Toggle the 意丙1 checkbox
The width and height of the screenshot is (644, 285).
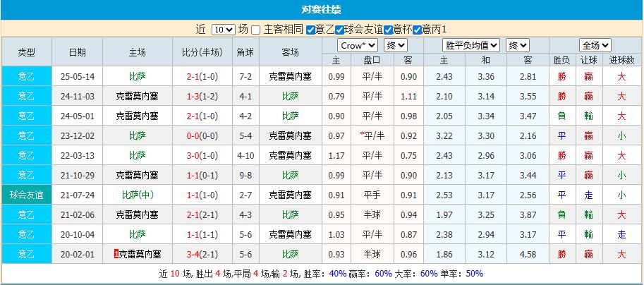(417, 30)
